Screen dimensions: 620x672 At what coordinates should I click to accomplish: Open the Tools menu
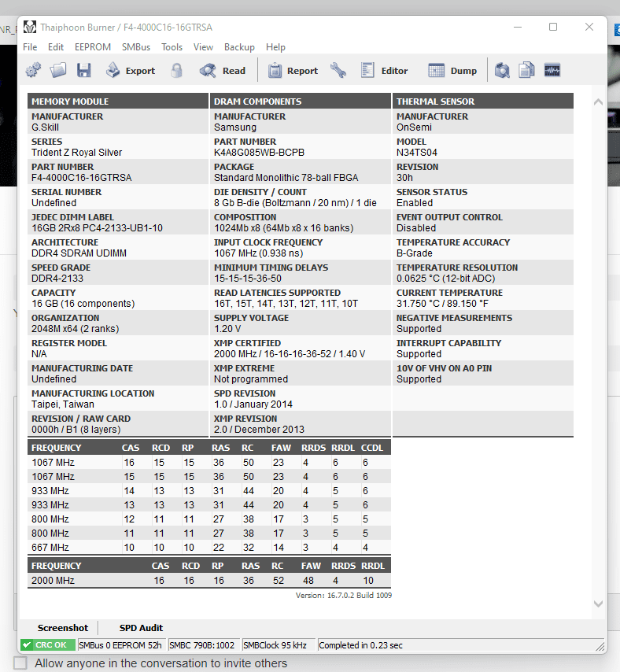click(x=172, y=47)
